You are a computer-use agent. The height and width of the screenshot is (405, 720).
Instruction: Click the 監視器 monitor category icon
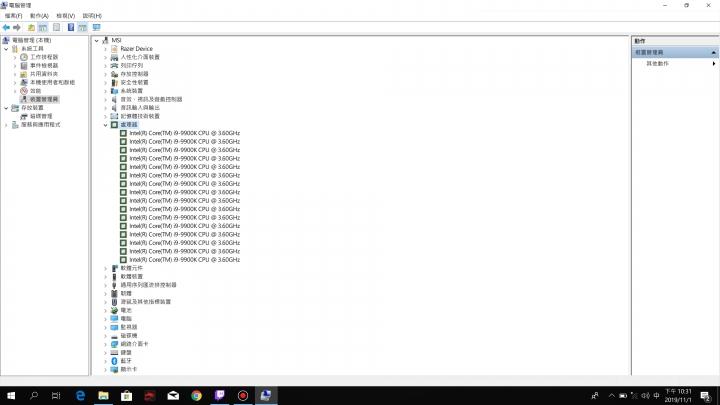click(114, 327)
